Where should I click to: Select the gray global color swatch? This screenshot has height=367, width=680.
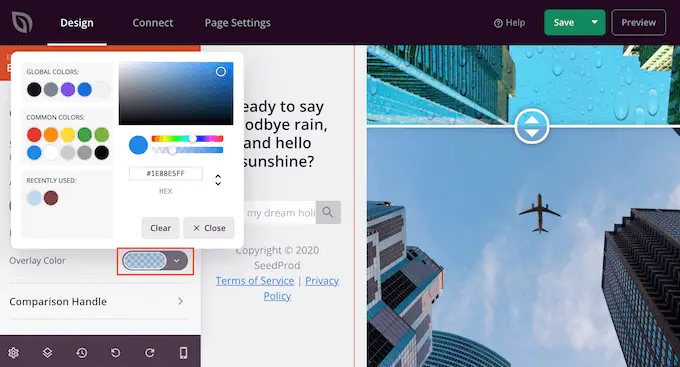[x=51, y=89]
